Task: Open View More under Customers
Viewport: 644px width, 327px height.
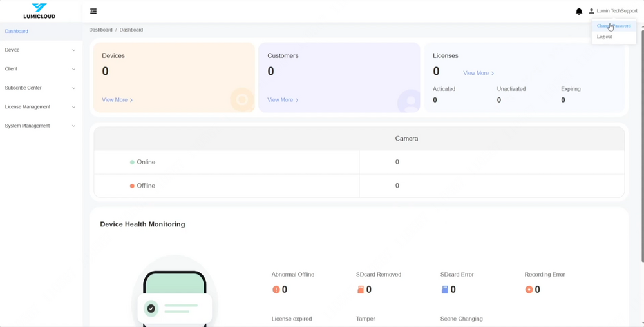Action: click(x=283, y=100)
